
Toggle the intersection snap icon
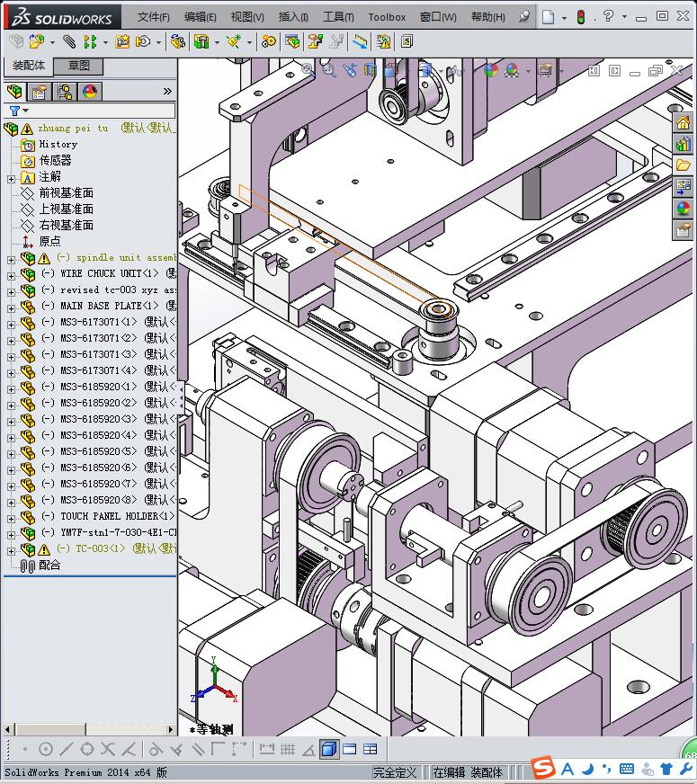pyautogui.click(x=108, y=749)
